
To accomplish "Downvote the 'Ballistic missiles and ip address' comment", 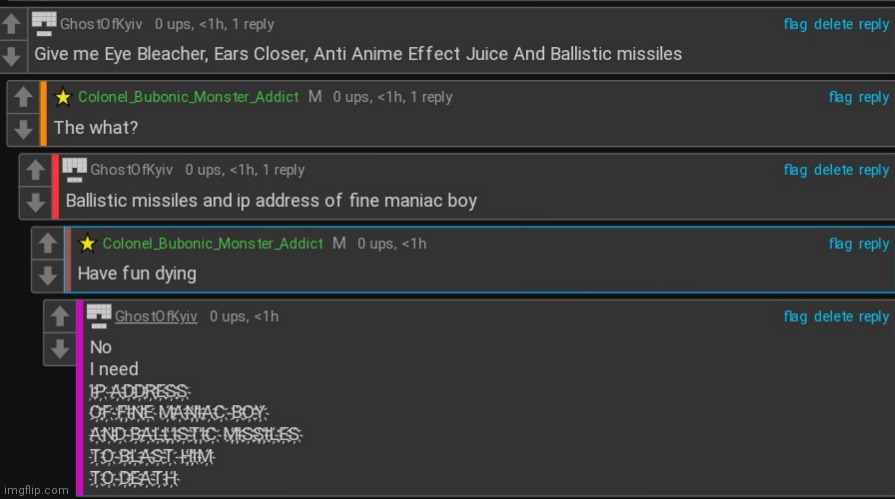I will pos(35,202).
